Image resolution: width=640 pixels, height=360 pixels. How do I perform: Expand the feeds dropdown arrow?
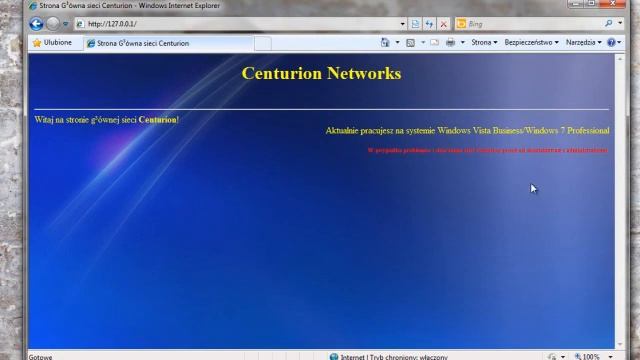(423, 42)
